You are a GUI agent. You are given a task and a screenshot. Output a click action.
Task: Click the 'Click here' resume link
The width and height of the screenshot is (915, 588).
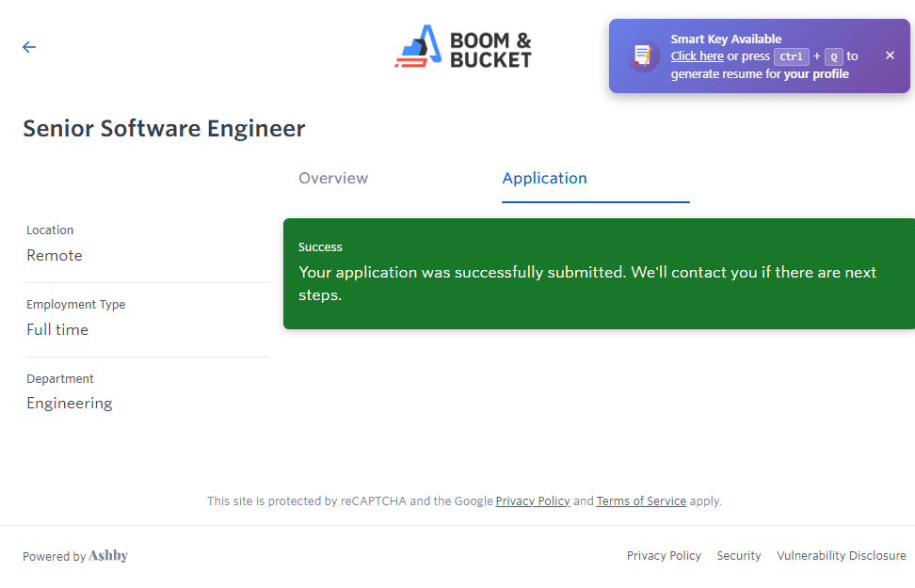pos(697,56)
